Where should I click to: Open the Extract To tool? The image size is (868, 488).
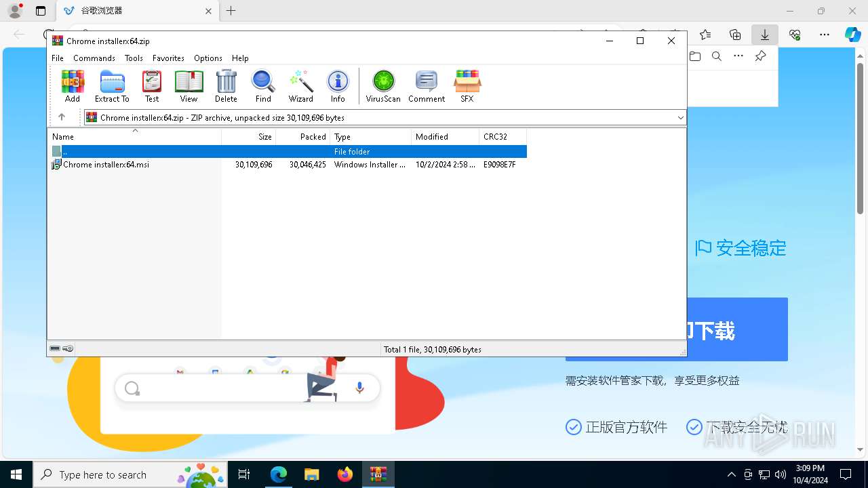click(112, 86)
